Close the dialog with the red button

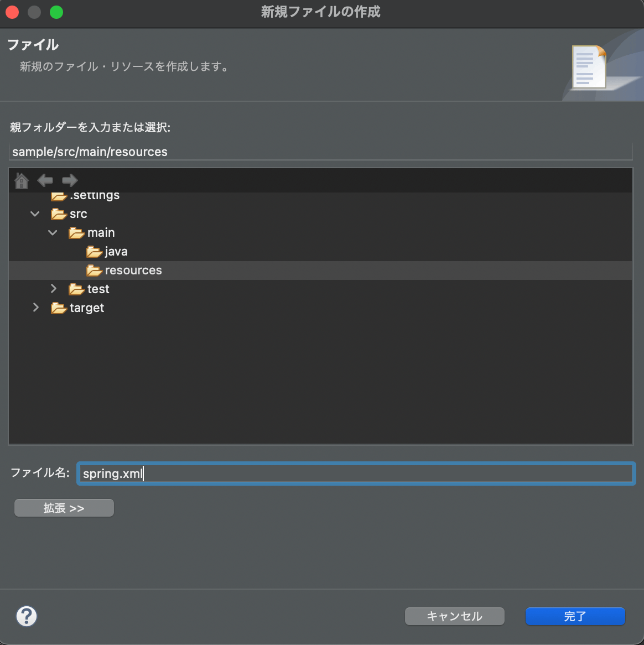pos(12,12)
